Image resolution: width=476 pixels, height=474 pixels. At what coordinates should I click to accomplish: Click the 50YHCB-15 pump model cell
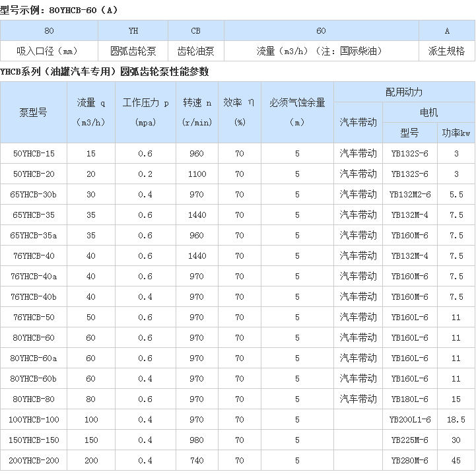(x=34, y=153)
